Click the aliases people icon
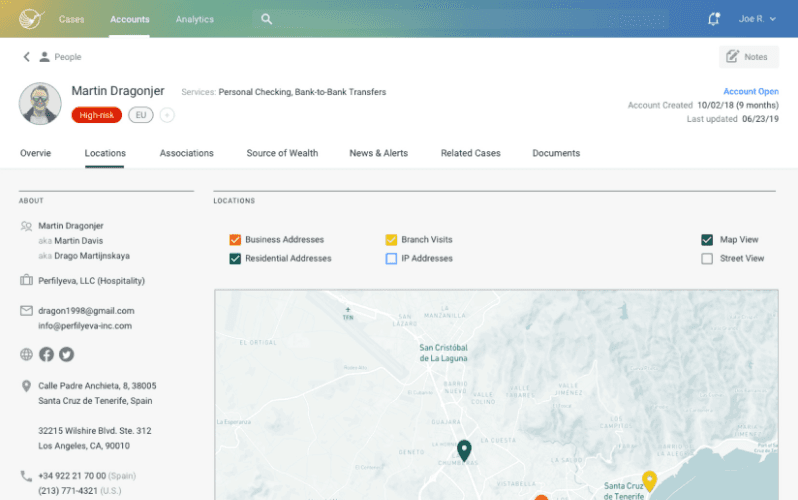Screen dimensions: 798x500 (x=26, y=226)
